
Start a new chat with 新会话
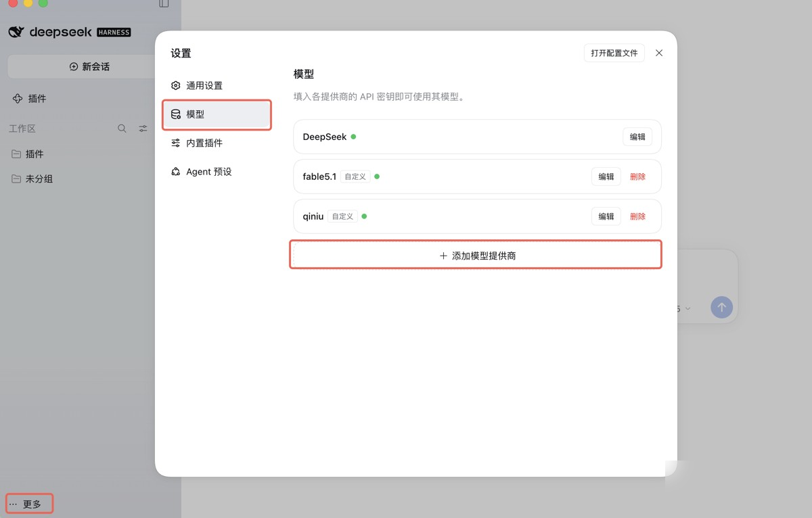point(89,67)
